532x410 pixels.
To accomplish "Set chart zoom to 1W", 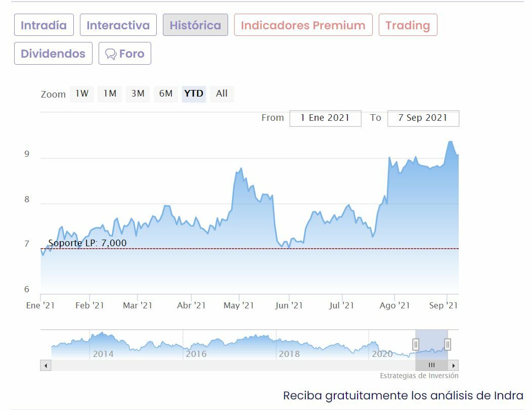I will [x=82, y=94].
